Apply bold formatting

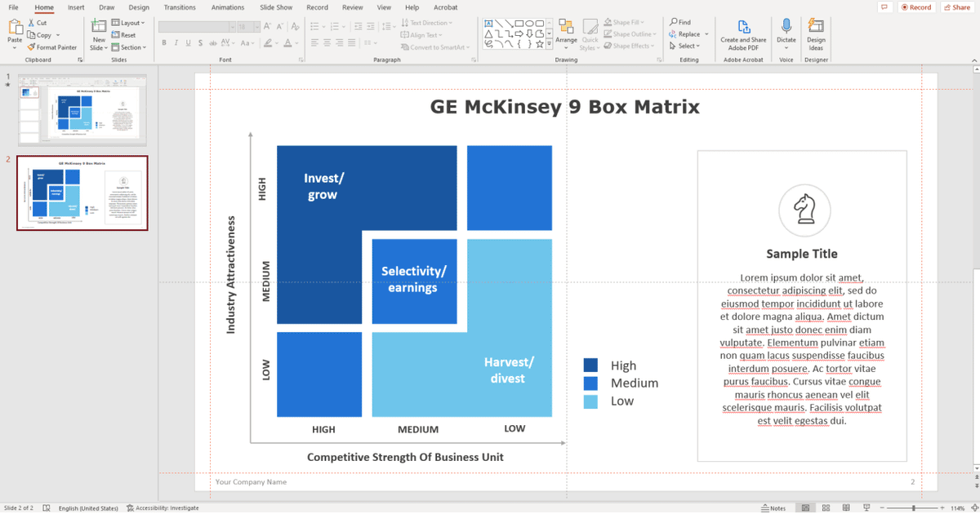164,43
